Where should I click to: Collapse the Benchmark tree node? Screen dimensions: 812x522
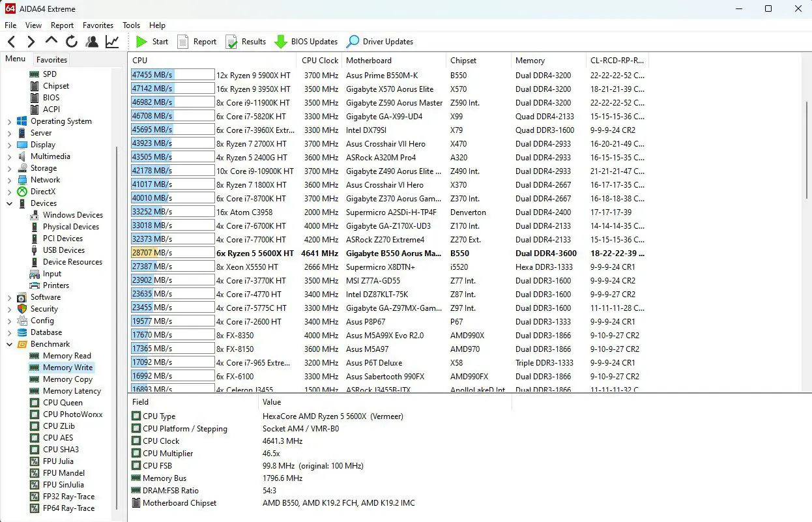(x=10, y=344)
